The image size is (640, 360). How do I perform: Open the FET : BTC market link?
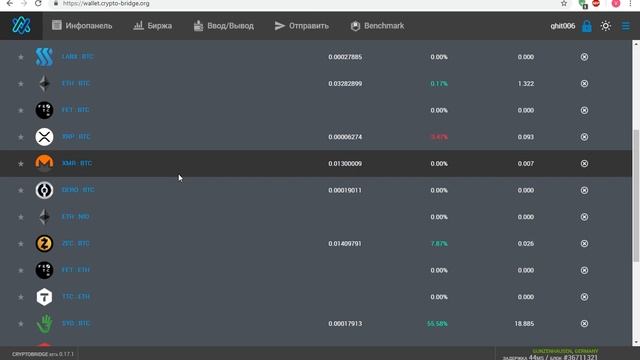click(x=76, y=110)
